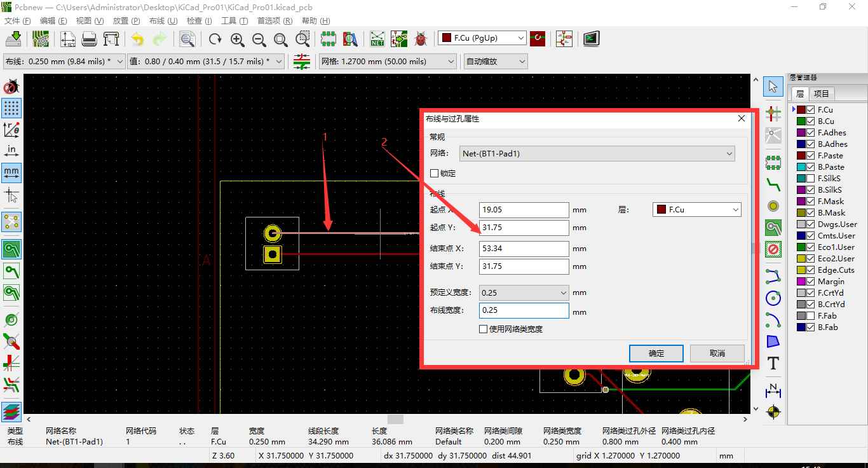This screenshot has width=868, height=468.
Task: Select the add footprint tool
Action: point(773,162)
